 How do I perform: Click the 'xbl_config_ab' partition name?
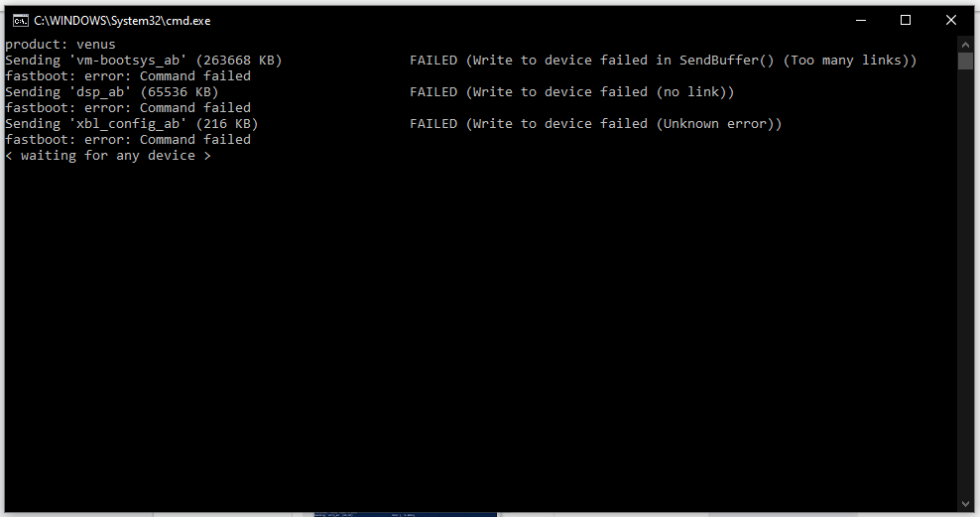128,124
